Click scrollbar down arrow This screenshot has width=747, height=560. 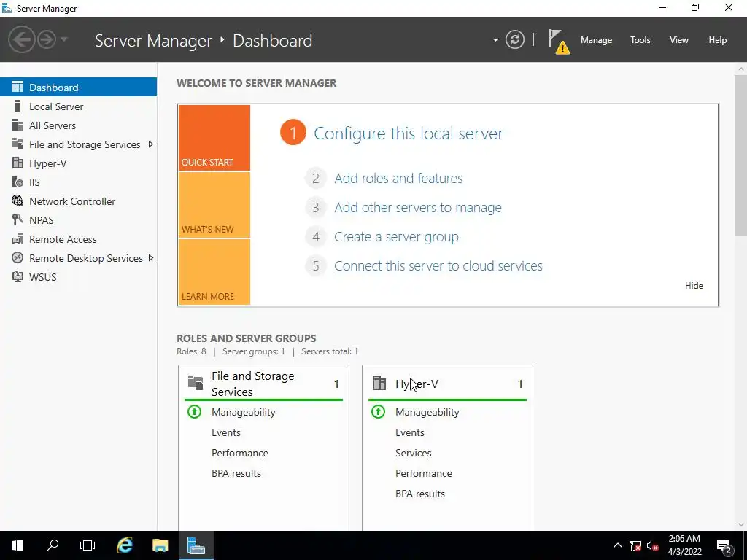741,525
